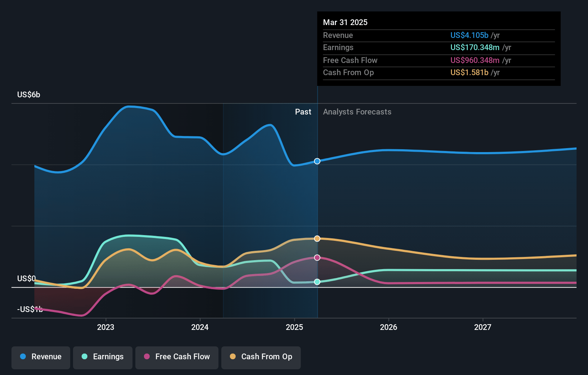Click the pink Free Cash Flow legend dot
The width and height of the screenshot is (588, 375).
(147, 356)
